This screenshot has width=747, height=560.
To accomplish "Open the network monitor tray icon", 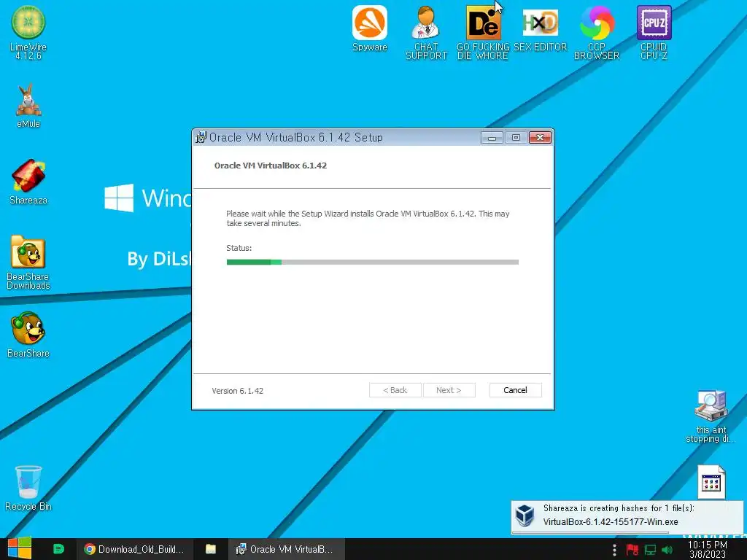I will tap(650, 550).
